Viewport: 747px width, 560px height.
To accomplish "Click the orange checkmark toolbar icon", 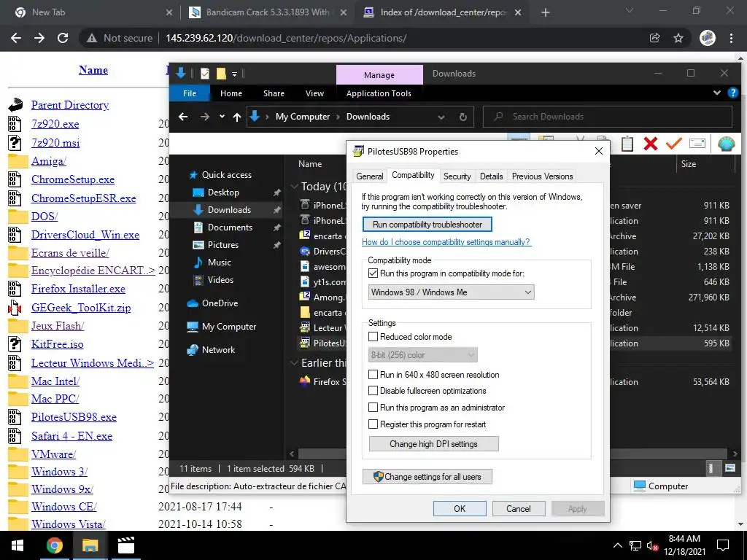I will click(x=673, y=144).
